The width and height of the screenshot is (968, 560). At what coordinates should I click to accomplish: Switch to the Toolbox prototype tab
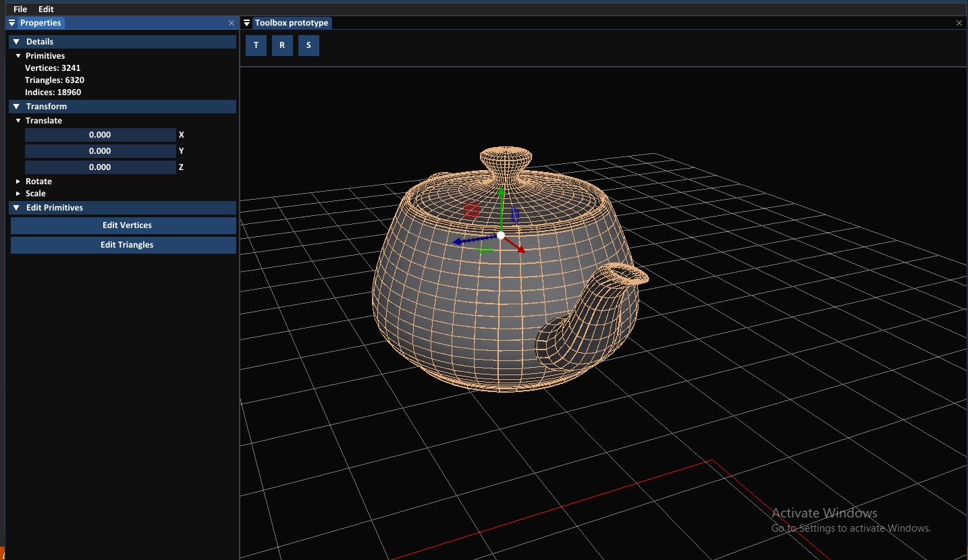point(291,22)
